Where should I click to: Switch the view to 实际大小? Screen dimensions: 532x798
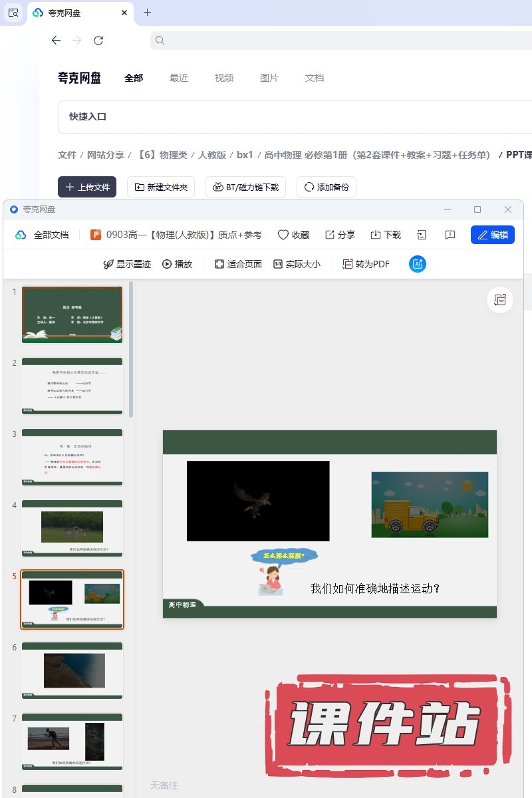point(297,264)
